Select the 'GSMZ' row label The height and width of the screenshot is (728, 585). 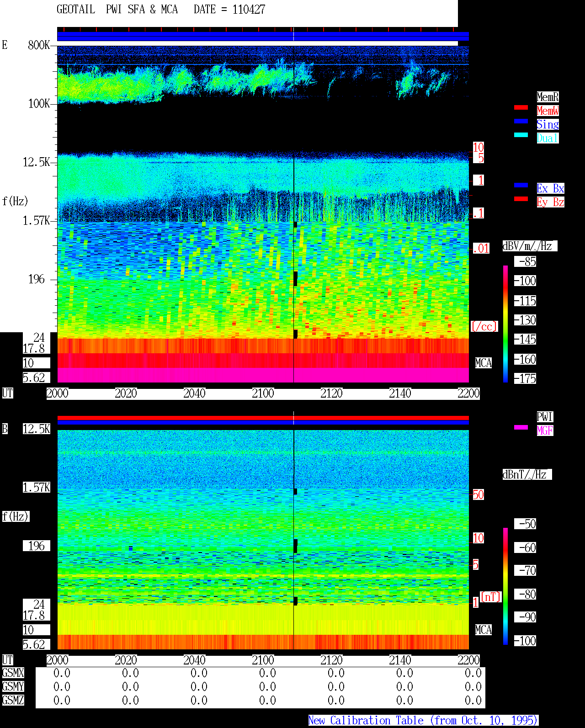pos(13,700)
